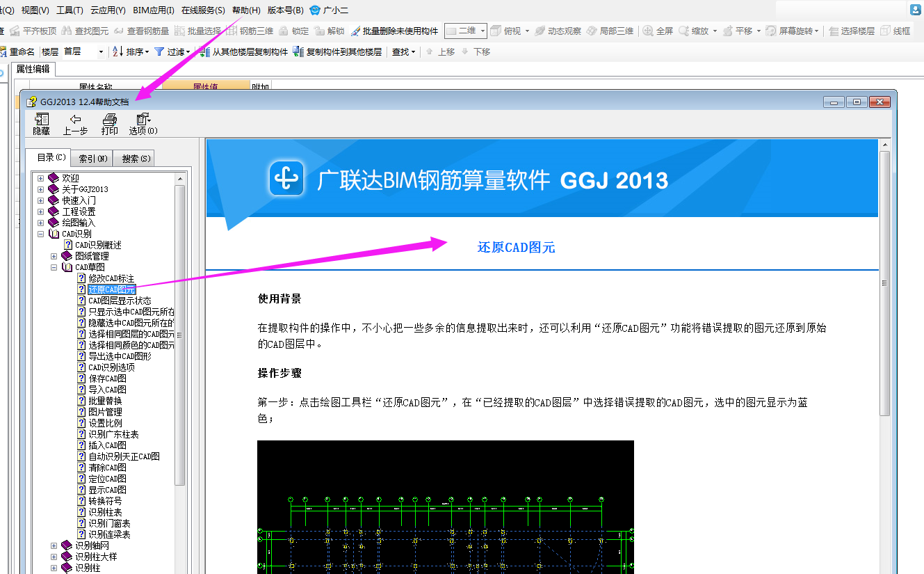Click 从其他楼层复制构件 tool
Screen dimensions: 924x574
[x=243, y=51]
